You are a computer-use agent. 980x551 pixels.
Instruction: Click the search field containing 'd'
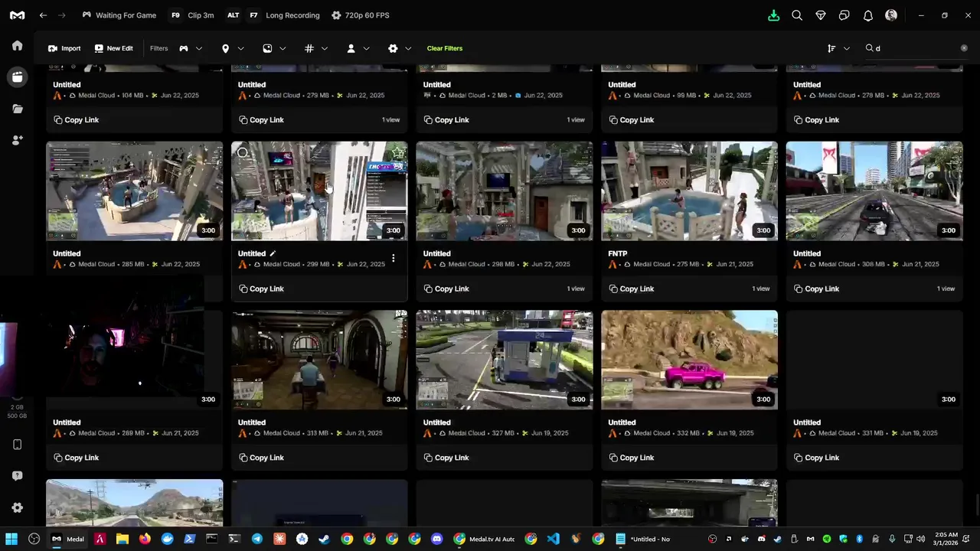917,48
